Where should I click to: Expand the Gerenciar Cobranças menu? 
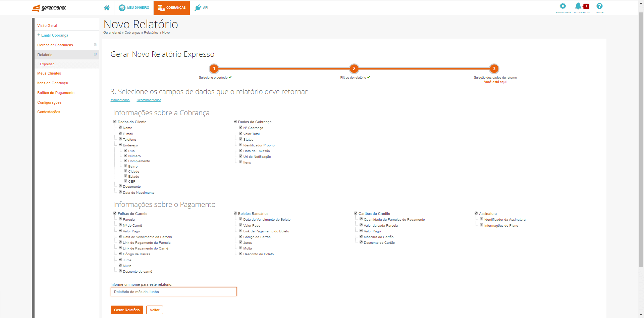pyautogui.click(x=95, y=44)
